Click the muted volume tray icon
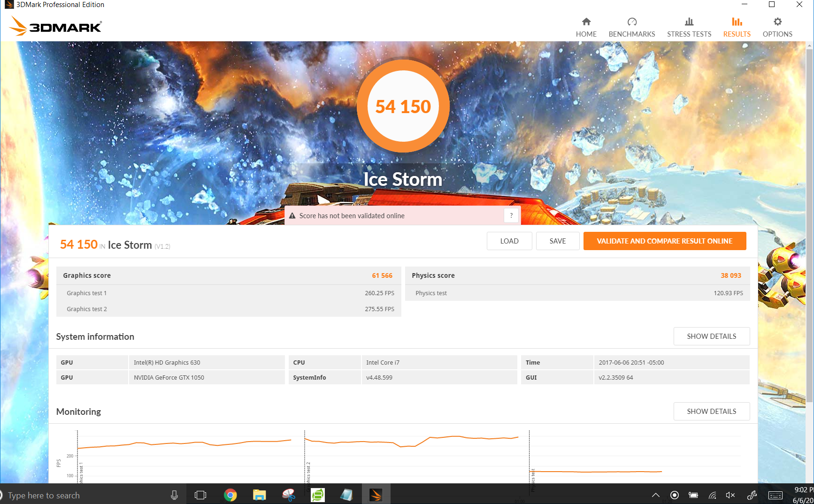The width and height of the screenshot is (814, 504). [x=730, y=495]
